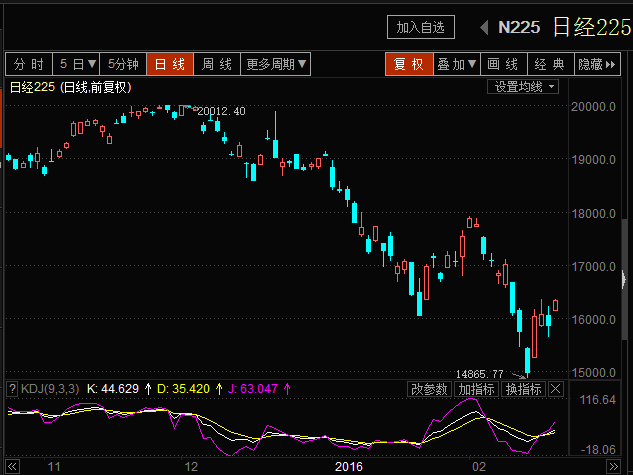Select the 5分钟 period tab
Screen dimensions: 633x475
coord(123,64)
